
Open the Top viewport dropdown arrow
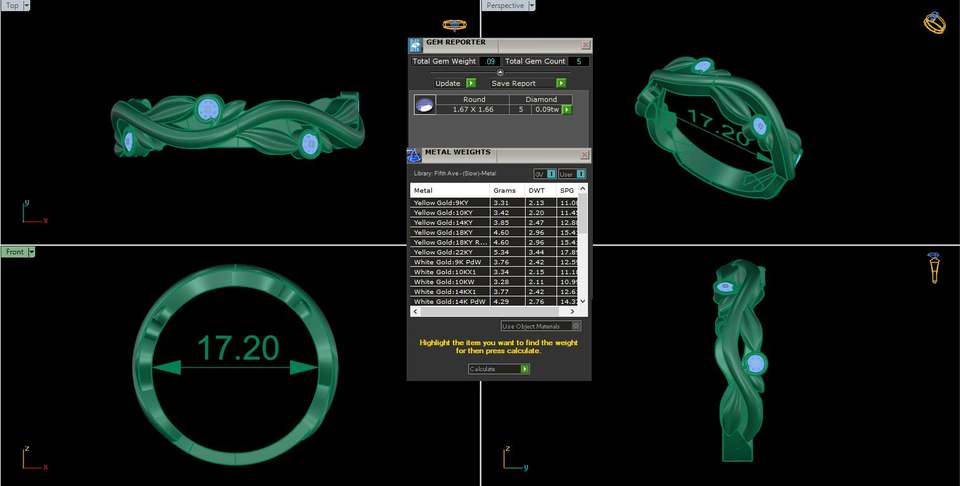click(27, 6)
